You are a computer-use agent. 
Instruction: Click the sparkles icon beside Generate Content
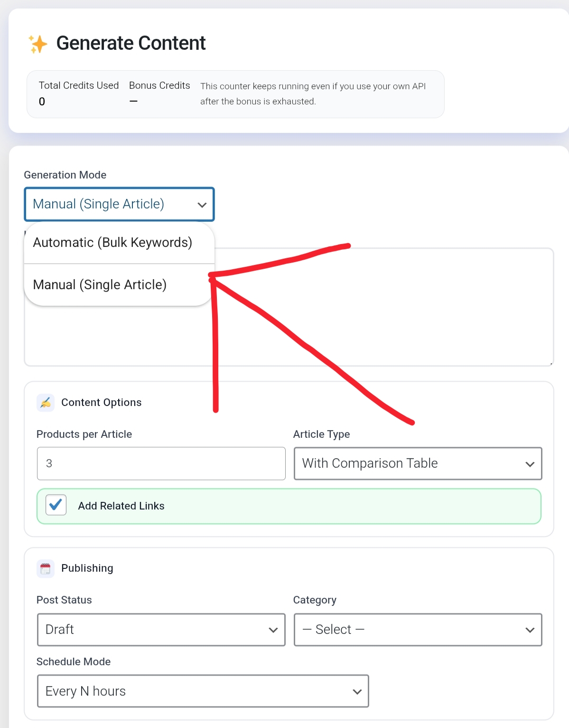38,44
